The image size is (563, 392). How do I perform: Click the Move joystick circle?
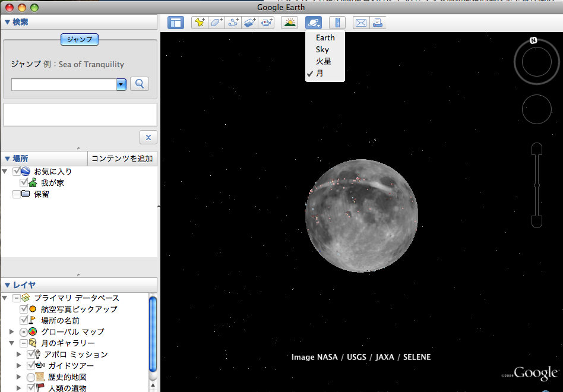tap(536, 109)
